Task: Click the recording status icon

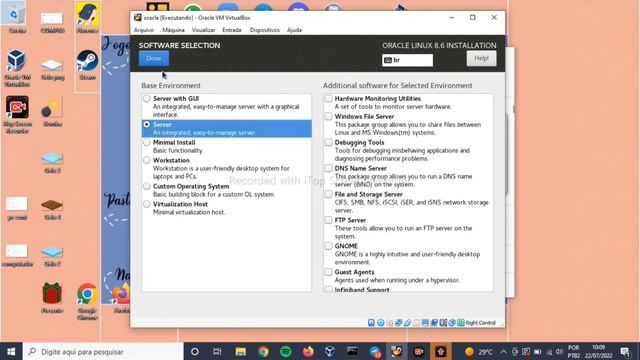Action: click(434, 323)
